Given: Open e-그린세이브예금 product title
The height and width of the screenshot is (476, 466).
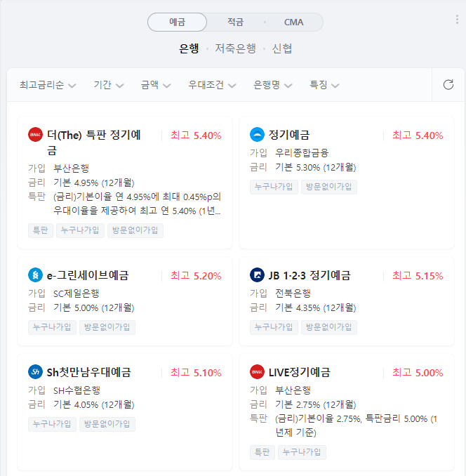Looking at the screenshot, I should pos(88,275).
